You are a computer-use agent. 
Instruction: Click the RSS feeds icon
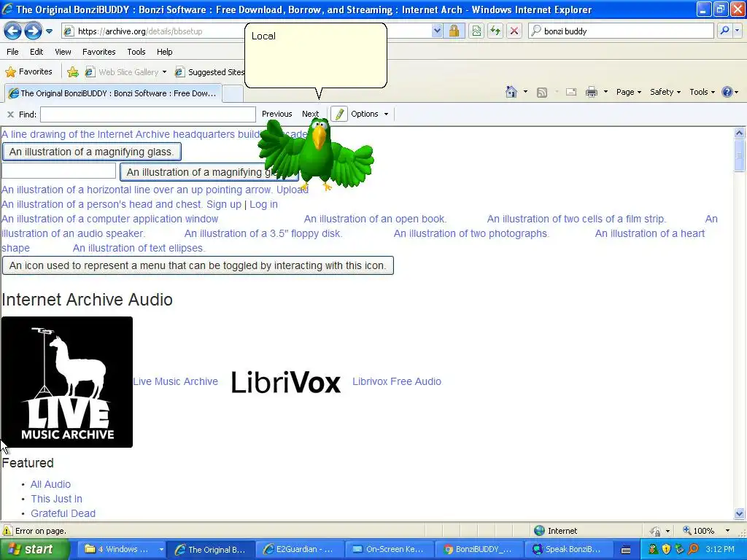(x=542, y=93)
